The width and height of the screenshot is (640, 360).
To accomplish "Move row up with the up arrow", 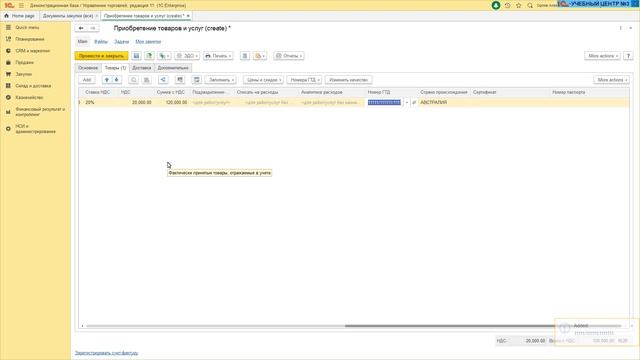I will 107,80.
